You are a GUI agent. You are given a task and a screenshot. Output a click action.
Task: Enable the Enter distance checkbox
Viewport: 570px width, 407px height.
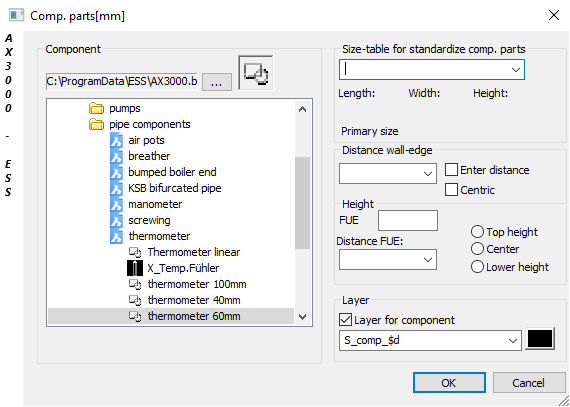click(x=451, y=170)
